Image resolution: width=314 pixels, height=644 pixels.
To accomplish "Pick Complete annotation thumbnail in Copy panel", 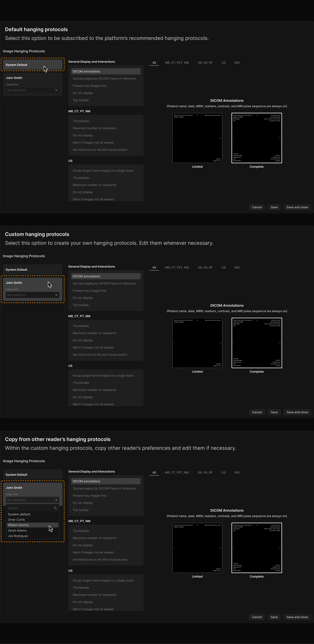I will 257,548.
